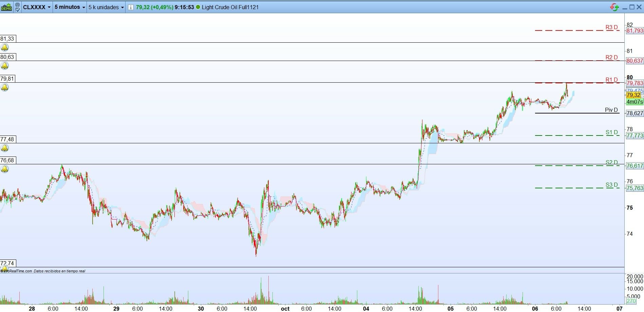The image size is (644, 312).
Task: Click the green 270 volume tag
Action: [631, 301]
